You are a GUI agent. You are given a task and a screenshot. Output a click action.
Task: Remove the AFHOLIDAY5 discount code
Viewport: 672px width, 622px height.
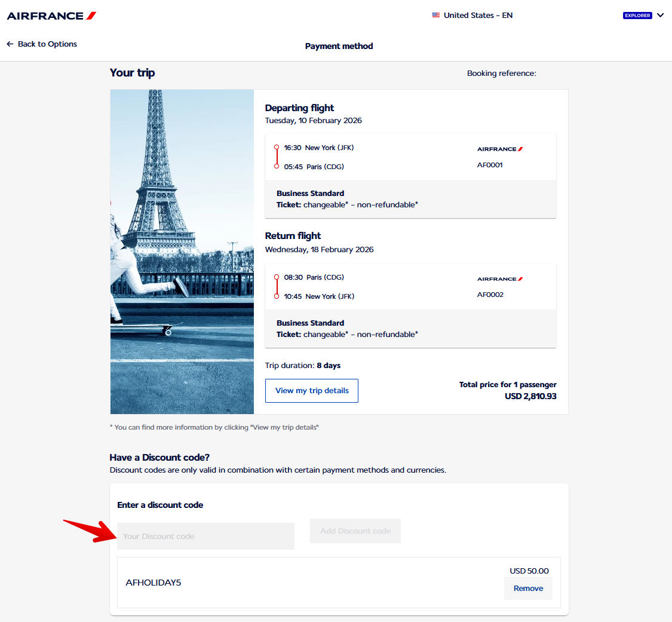click(x=527, y=588)
